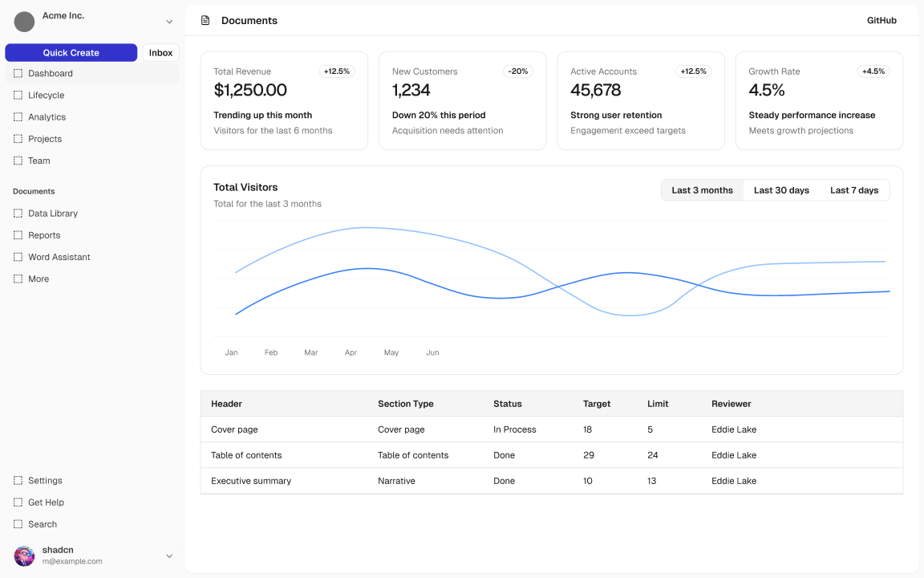924x578 pixels.
Task: Click the Settings sidebar icon
Action: pyautogui.click(x=18, y=480)
